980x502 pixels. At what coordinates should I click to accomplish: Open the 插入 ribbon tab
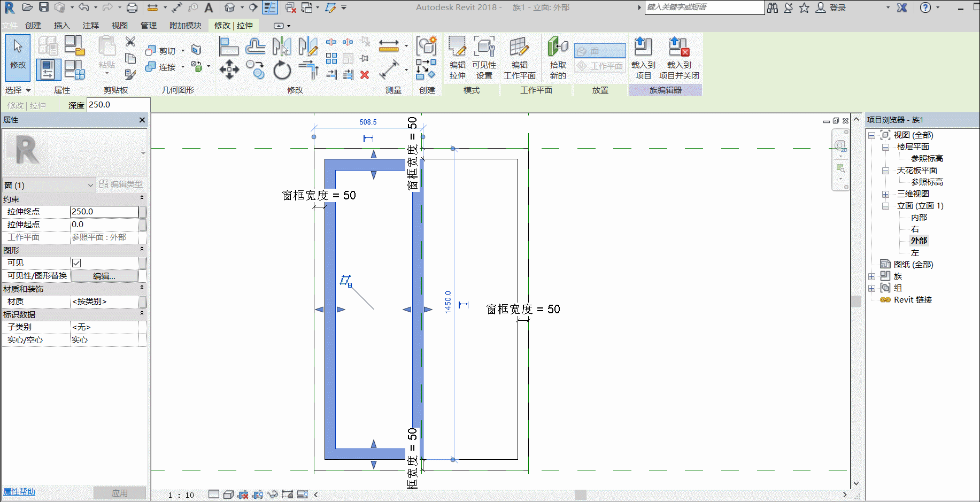pyautogui.click(x=62, y=25)
